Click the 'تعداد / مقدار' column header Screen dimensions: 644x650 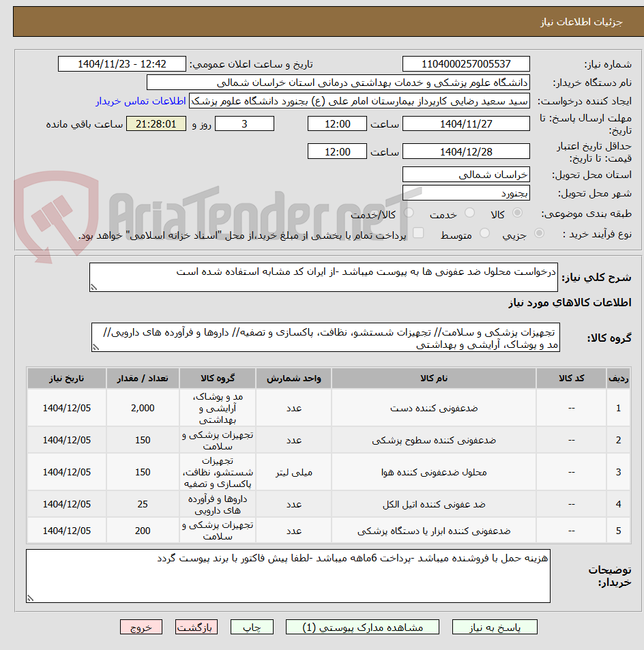(x=143, y=379)
